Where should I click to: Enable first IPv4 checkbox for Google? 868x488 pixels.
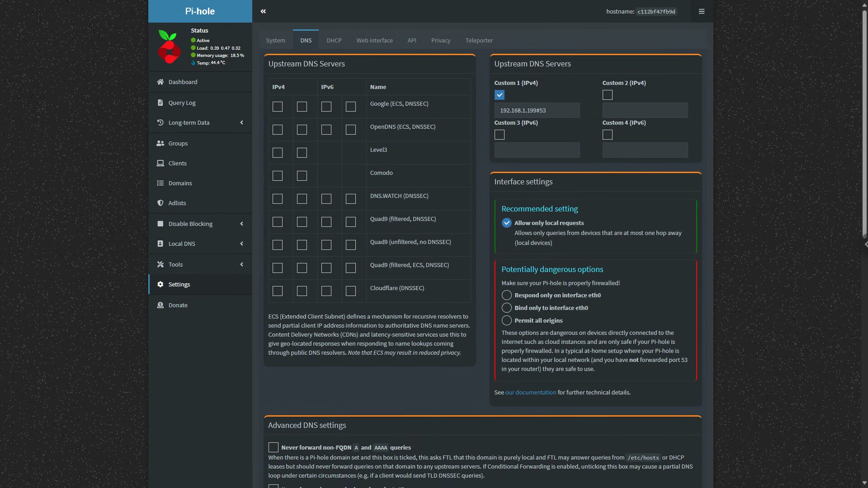click(278, 107)
